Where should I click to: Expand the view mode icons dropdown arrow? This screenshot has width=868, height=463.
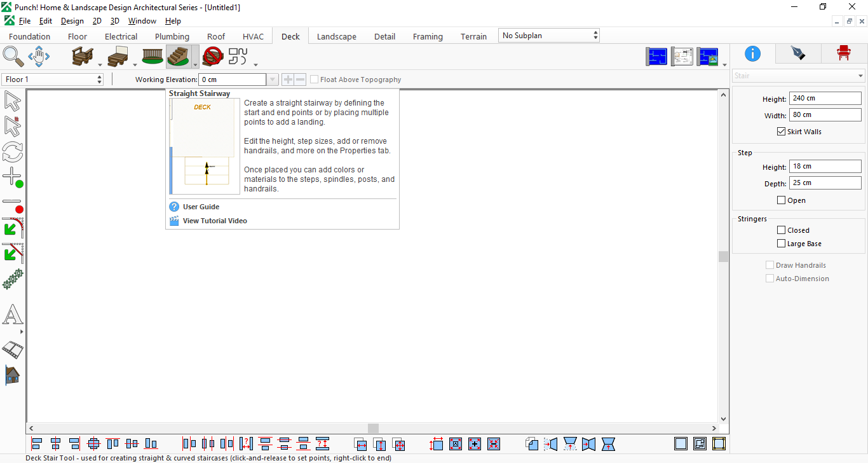[724, 64]
